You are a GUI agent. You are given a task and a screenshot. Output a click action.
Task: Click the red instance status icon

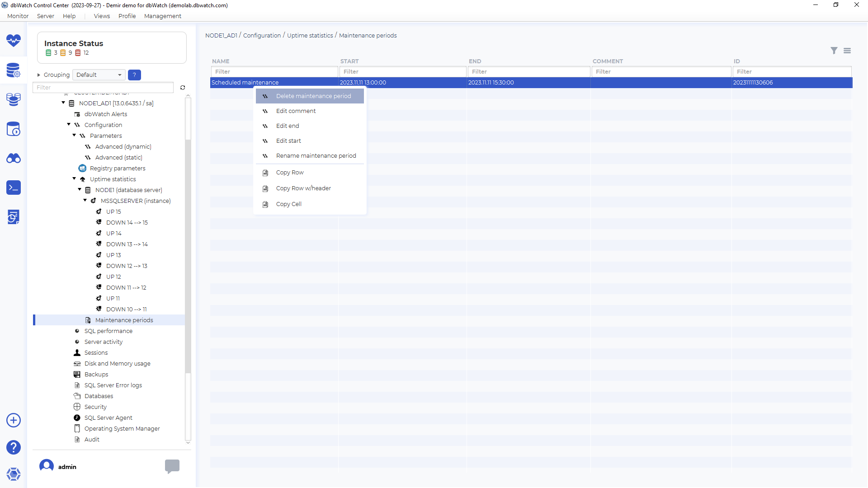pyautogui.click(x=78, y=53)
